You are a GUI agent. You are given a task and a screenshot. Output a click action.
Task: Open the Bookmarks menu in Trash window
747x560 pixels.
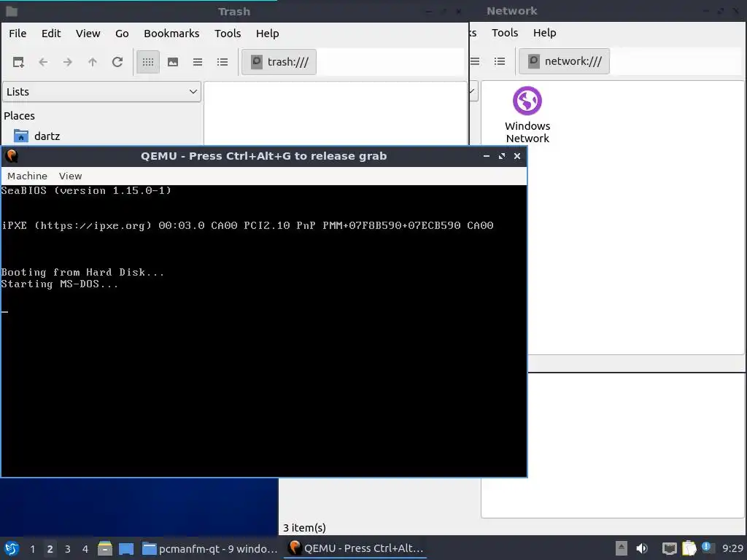171,34
